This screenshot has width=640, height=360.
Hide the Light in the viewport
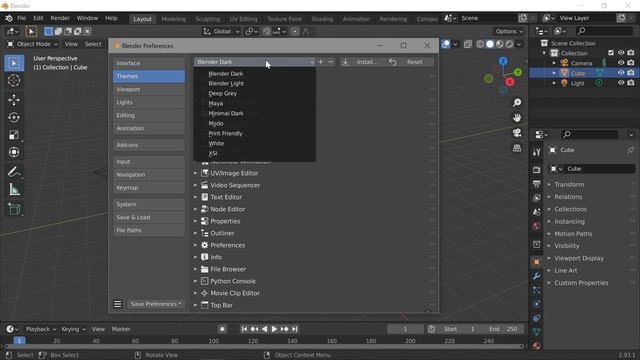click(x=621, y=83)
